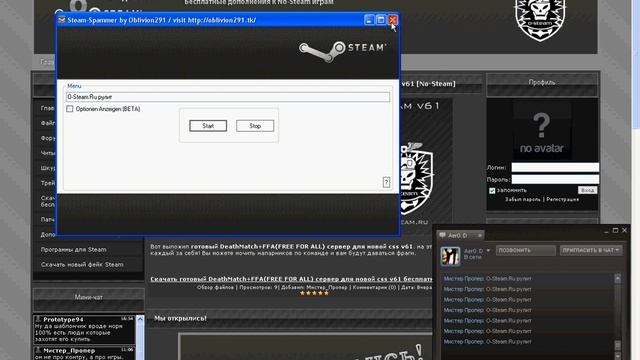Click the Пароль password field
640x360 pixels.
click(x=555, y=179)
